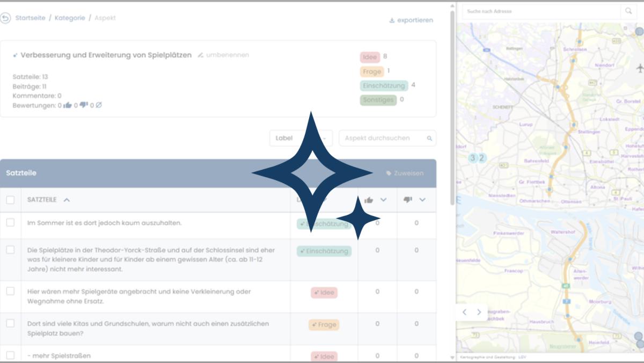Click the rename pencil icon beside umbenennen
Image resolution: width=644 pixels, height=363 pixels.
tap(201, 54)
